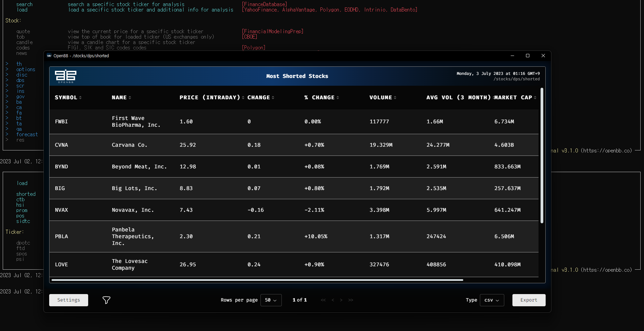This screenshot has height=331, width=644.
Task: Click the Settings button
Action: click(x=69, y=300)
